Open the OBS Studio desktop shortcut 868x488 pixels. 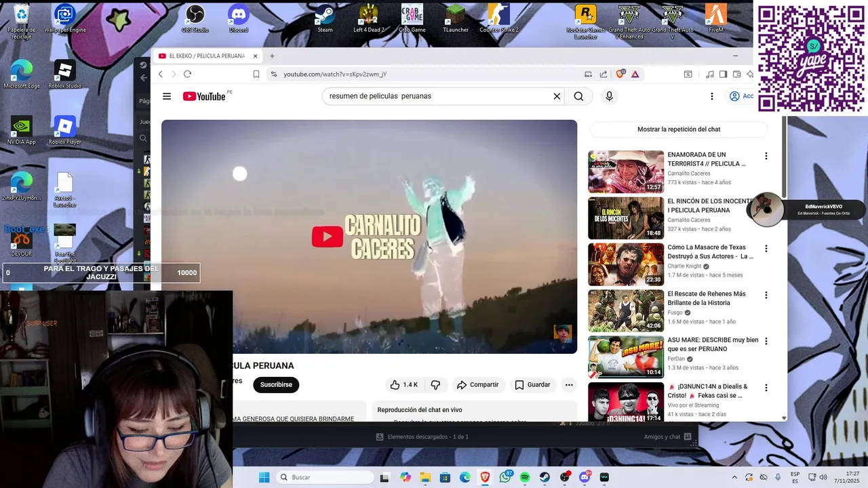click(195, 18)
